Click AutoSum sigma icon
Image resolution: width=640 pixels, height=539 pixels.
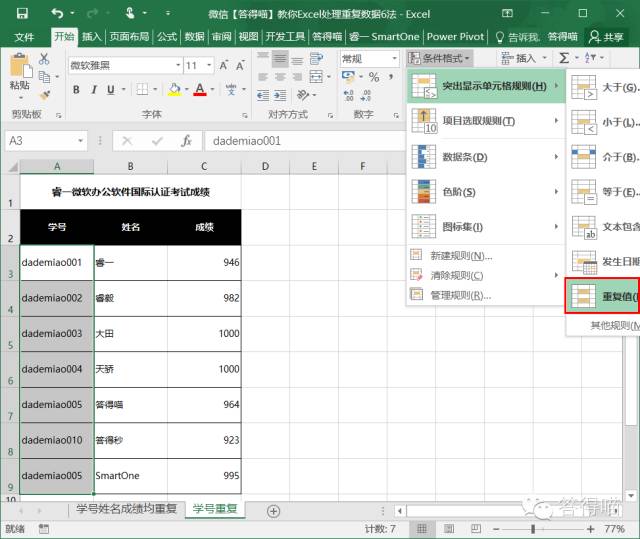564,58
